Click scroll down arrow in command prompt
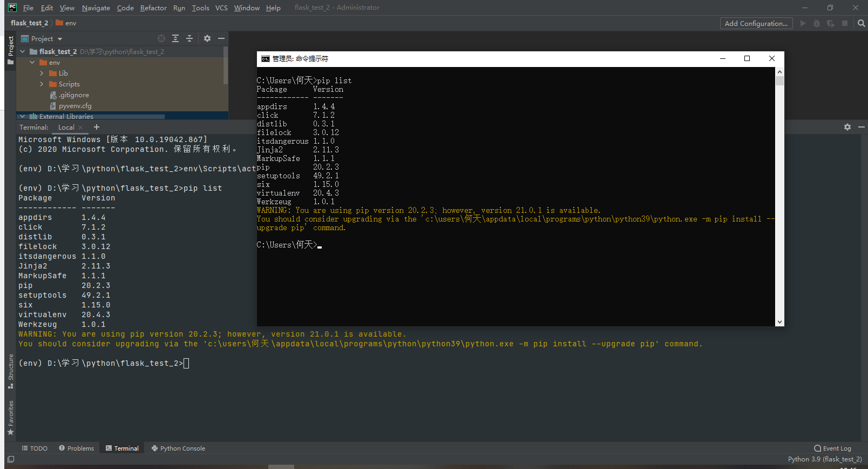The width and height of the screenshot is (868, 469). point(779,322)
